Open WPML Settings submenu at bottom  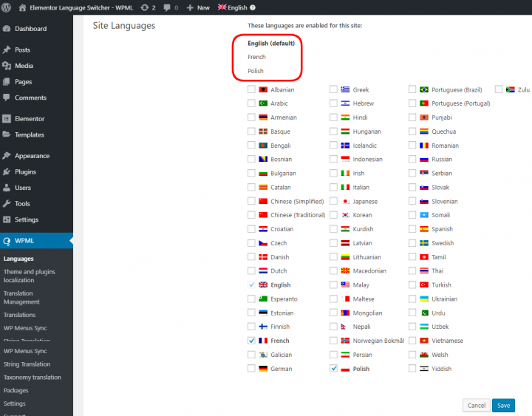(15, 403)
